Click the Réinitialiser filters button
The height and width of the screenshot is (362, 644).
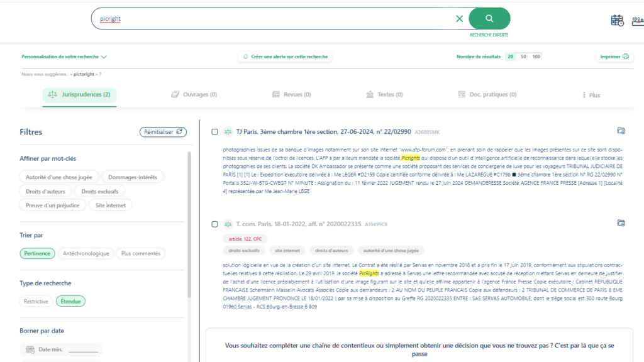click(163, 132)
